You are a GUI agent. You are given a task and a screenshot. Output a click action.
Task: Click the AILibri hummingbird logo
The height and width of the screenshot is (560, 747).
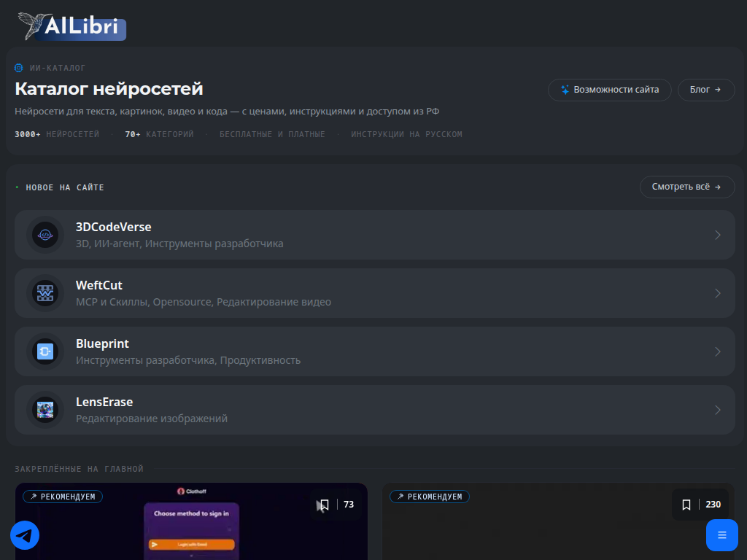point(72,26)
